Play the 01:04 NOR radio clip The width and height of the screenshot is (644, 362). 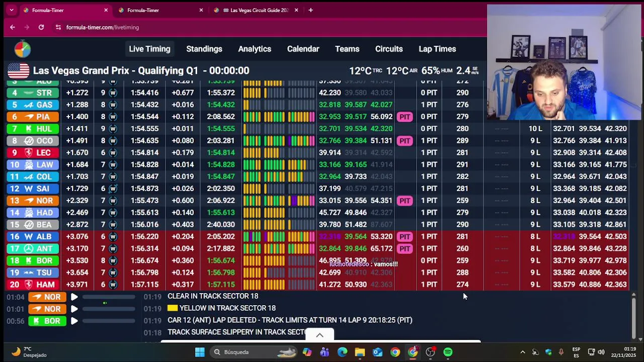coord(74,297)
